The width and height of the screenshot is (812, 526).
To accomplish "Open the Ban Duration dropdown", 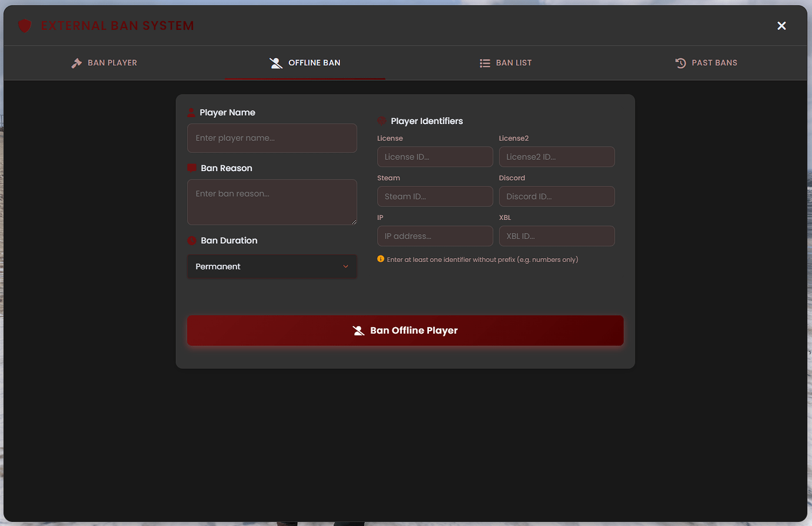I will click(x=272, y=267).
